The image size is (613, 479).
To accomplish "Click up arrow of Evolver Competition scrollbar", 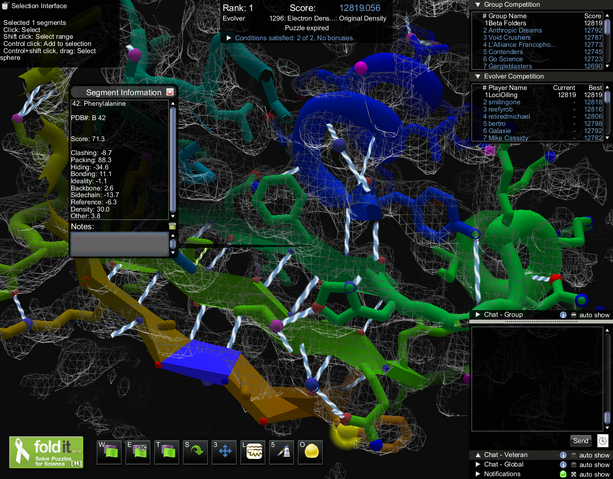I will (607, 87).
